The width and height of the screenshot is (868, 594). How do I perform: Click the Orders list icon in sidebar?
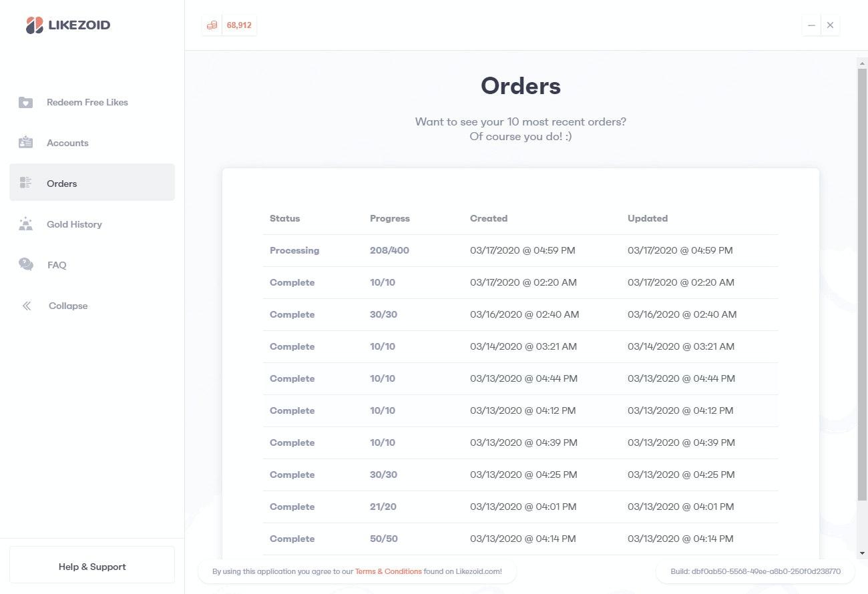pos(25,183)
